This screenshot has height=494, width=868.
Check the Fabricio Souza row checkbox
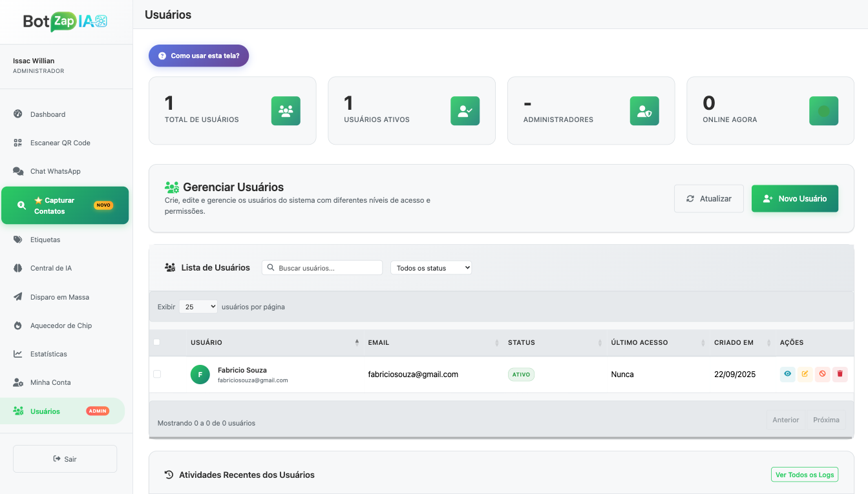[157, 374]
